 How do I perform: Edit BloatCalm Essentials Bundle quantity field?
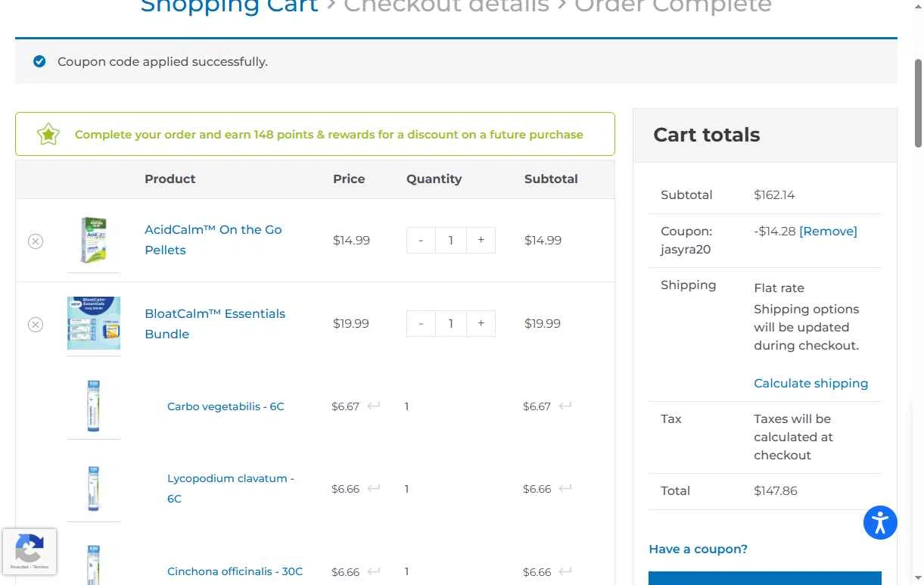[x=451, y=323]
